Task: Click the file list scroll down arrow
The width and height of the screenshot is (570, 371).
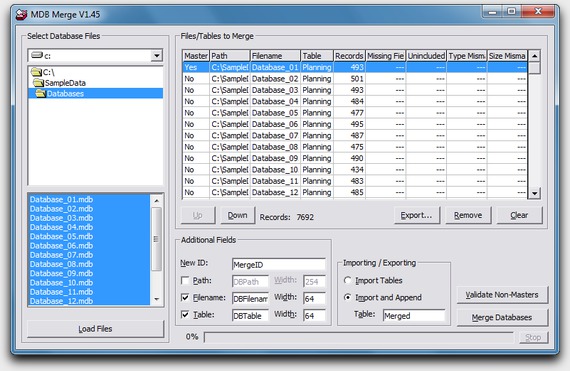Action: (157, 299)
